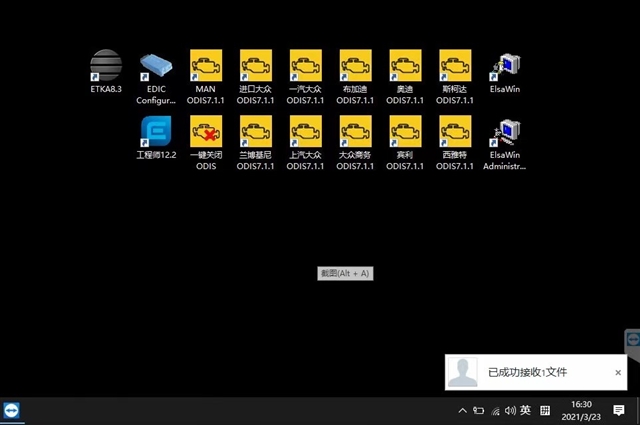Click the 宾利 ODIS7.1.1 icon
Viewport: 640px width, 425px height.
(x=405, y=143)
